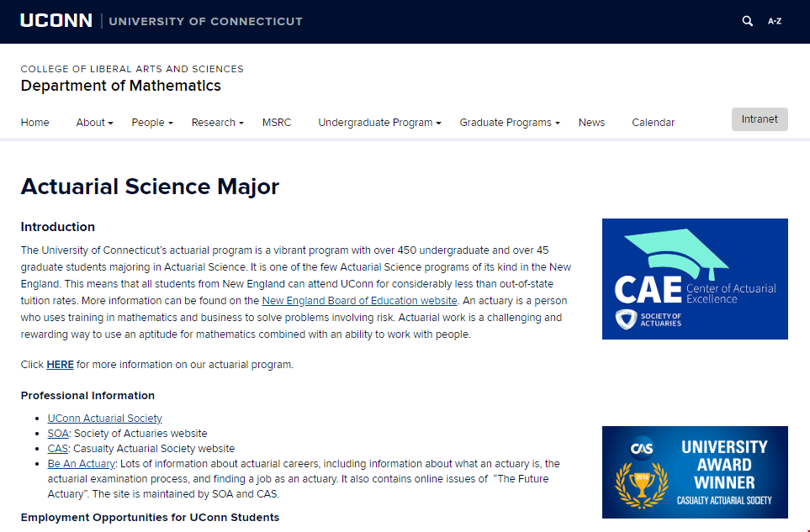Viewport: 810px width, 532px height.
Task: Navigate to the Calendar page
Action: click(x=653, y=123)
